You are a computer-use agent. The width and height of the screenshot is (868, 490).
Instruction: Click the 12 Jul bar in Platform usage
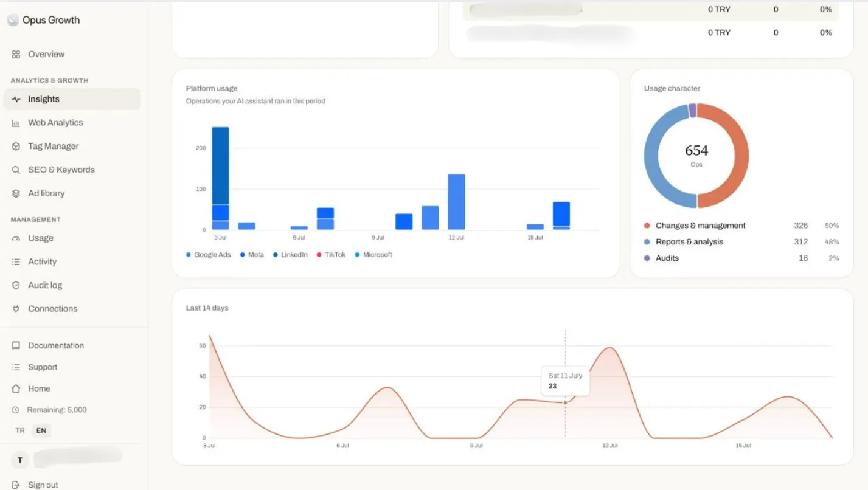[x=456, y=202]
